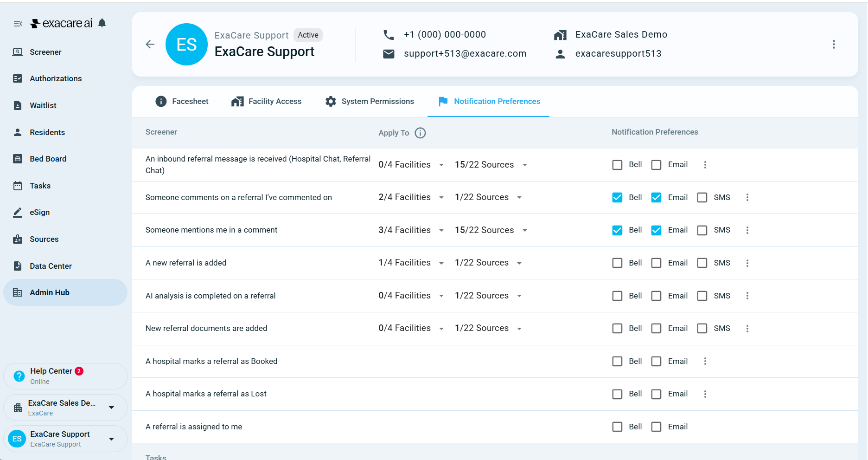Open Screener in the sidebar
The width and height of the screenshot is (868, 460).
65,52
